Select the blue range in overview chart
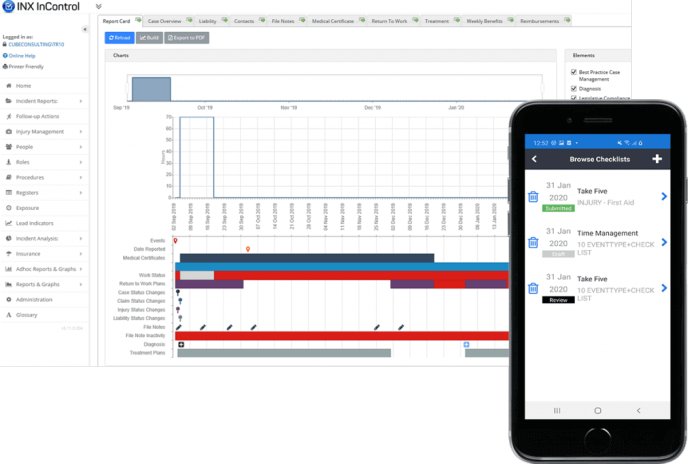 (x=151, y=89)
